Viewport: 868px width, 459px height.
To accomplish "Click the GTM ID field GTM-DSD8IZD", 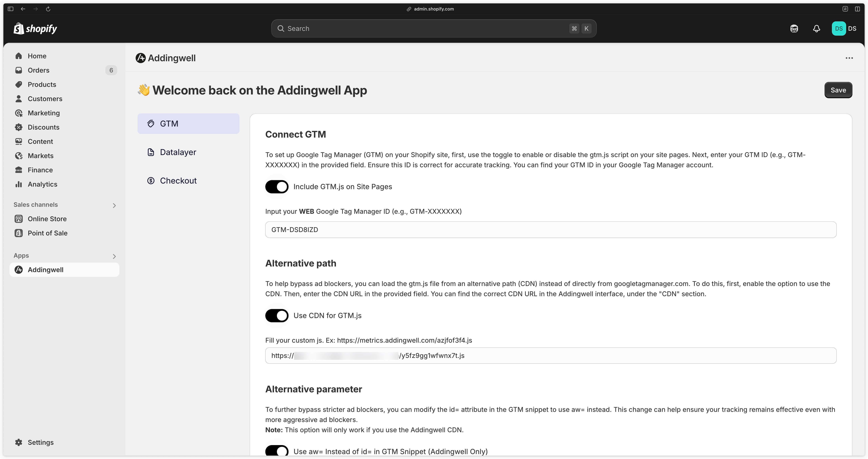I will [551, 230].
